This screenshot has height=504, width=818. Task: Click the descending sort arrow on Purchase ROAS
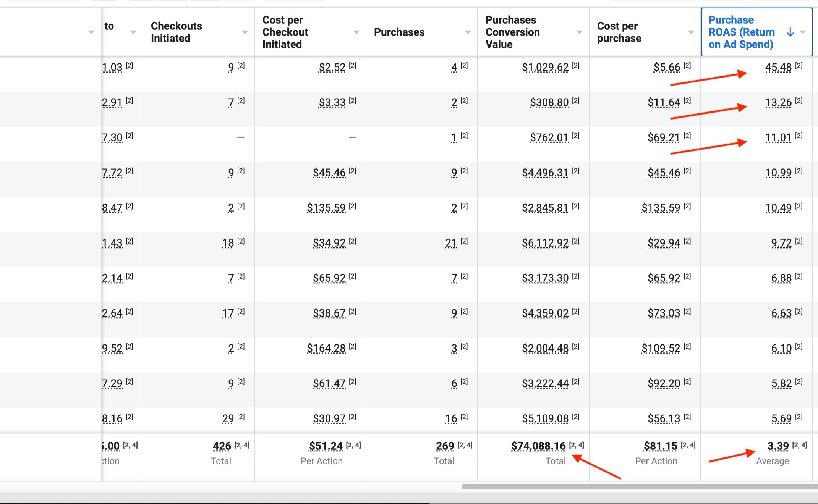(x=790, y=32)
